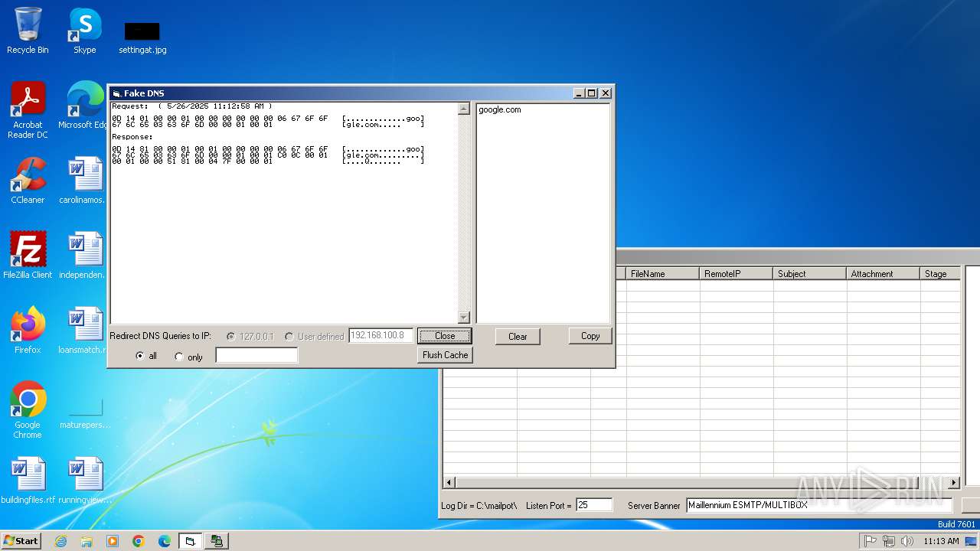
Task: Open Action Center flag tray icon
Action: 871,541
